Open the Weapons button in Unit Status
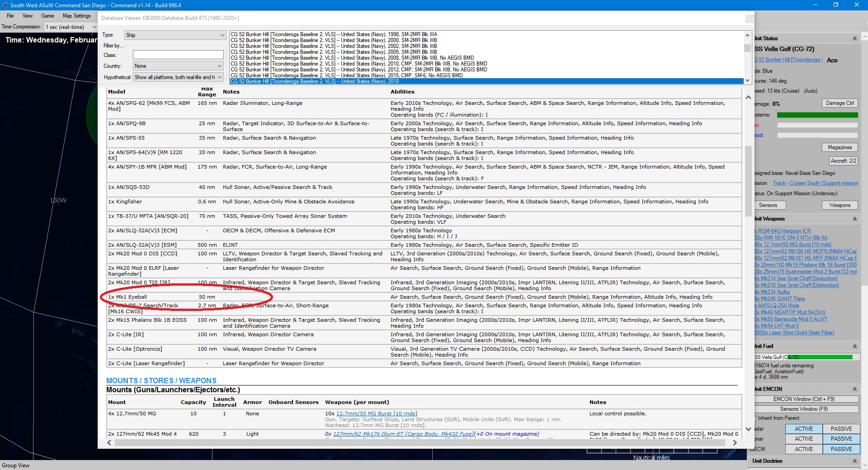Screen dimensions: 868x470 coord(840,205)
